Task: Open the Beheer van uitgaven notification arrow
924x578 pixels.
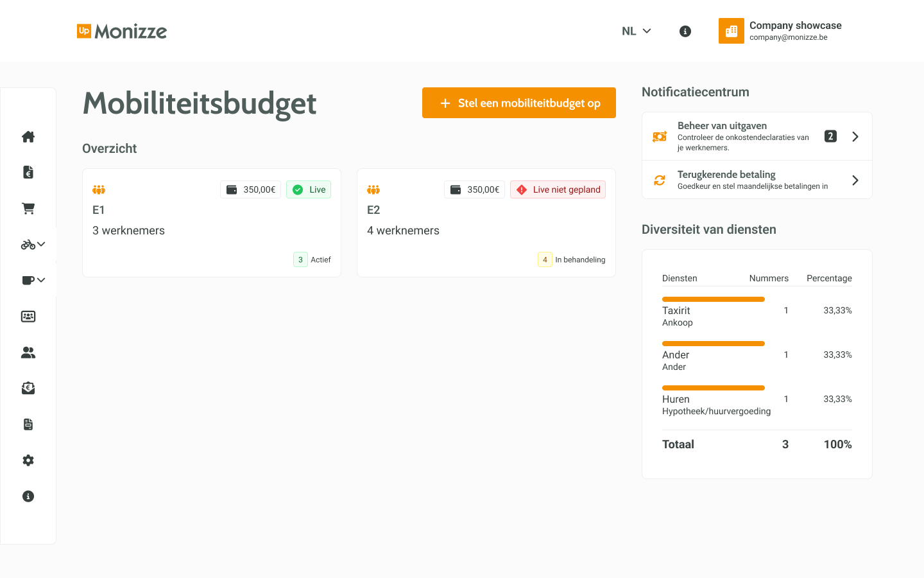Action: (x=855, y=136)
